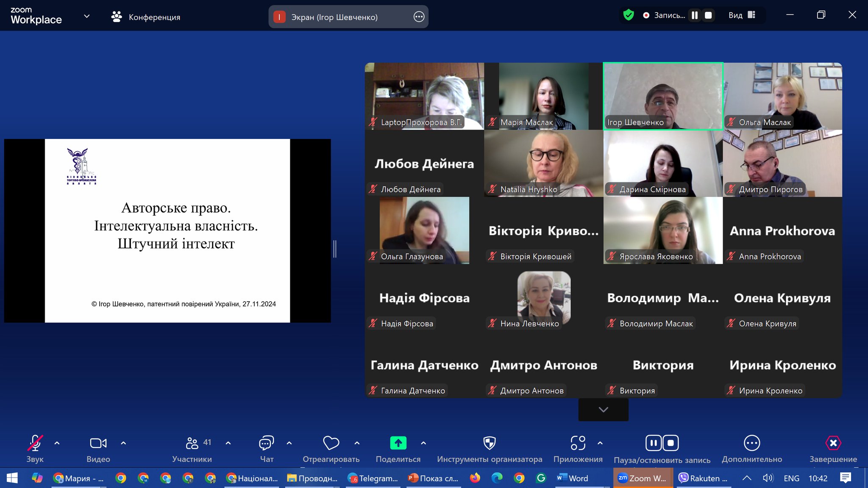Open video options chevron next to Видео

point(123,443)
